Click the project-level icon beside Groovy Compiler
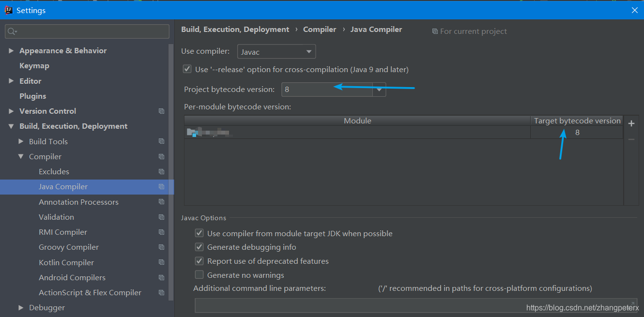The width and height of the screenshot is (644, 317). [162, 247]
